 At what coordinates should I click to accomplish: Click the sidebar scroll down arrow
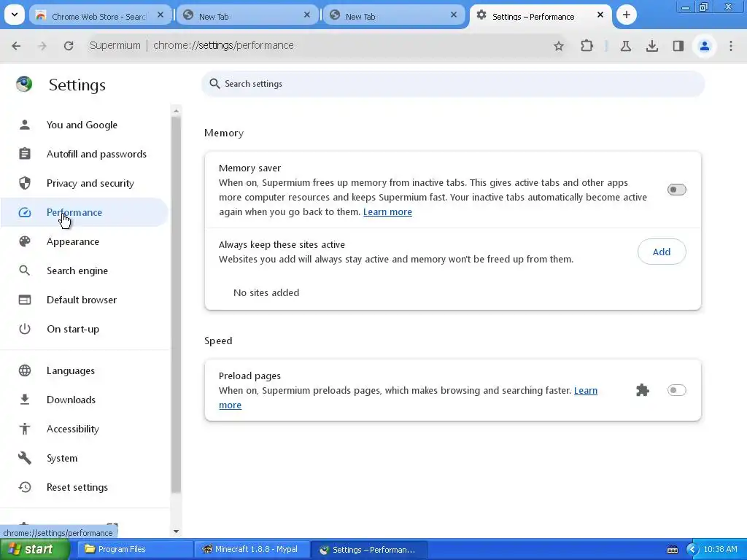177,532
